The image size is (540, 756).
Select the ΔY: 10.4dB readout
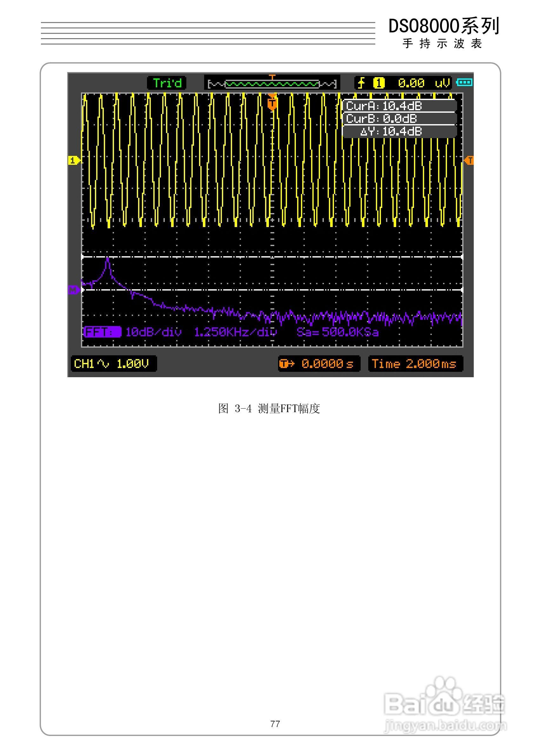(x=400, y=132)
